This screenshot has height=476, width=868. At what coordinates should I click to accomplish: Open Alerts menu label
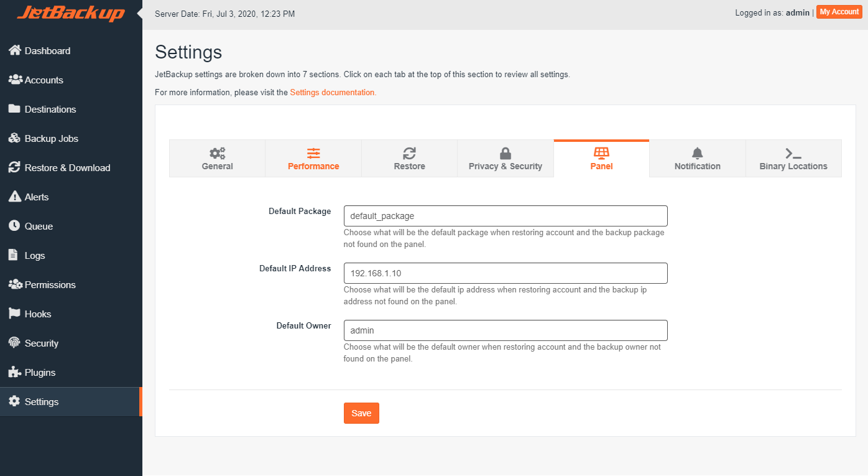pyautogui.click(x=37, y=197)
